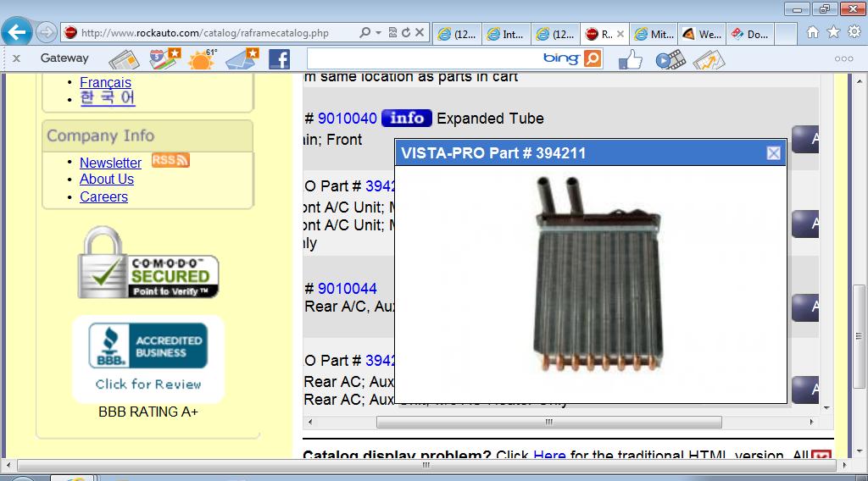Click the compatibility view icon in the address bar
The image size is (868, 481).
pos(392,33)
